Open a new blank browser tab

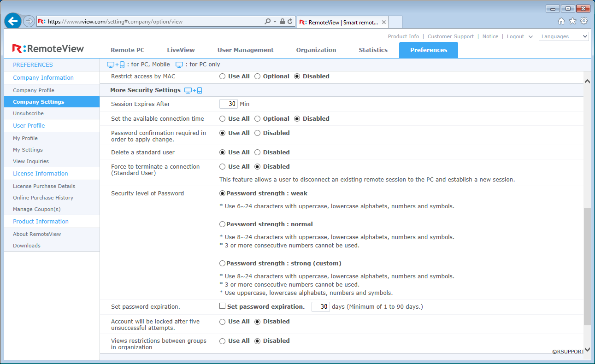395,22
